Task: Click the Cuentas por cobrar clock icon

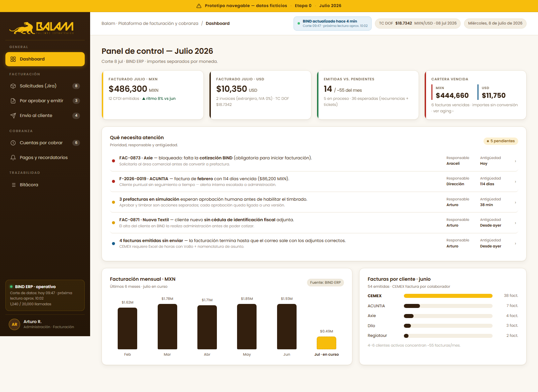Action: coord(13,143)
